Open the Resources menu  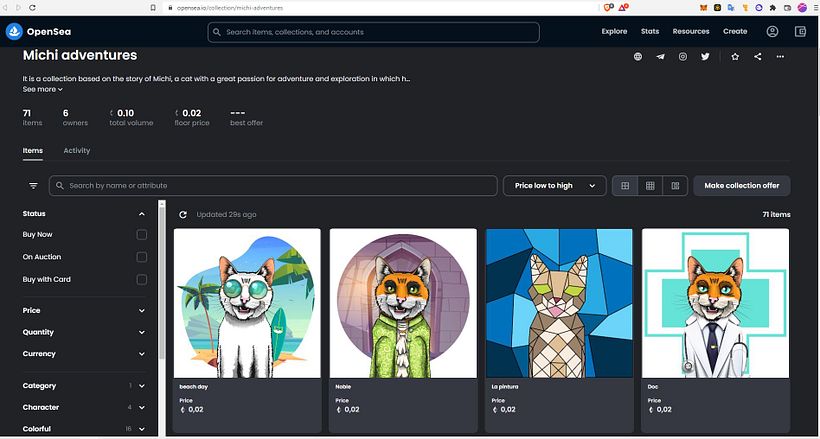pos(691,31)
